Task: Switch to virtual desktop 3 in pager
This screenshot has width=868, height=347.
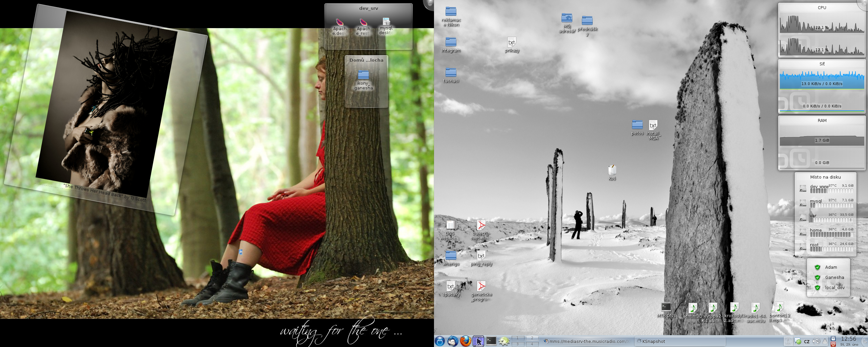Action: click(x=517, y=344)
